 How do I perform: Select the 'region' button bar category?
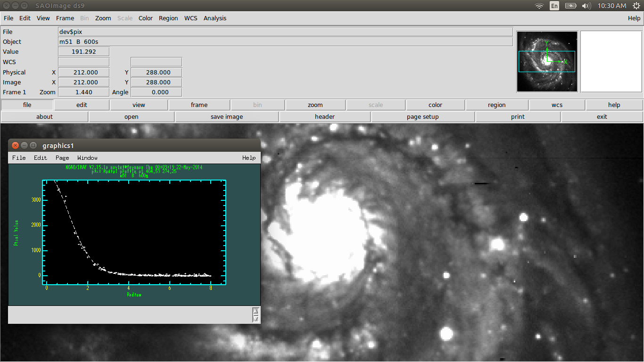(497, 105)
